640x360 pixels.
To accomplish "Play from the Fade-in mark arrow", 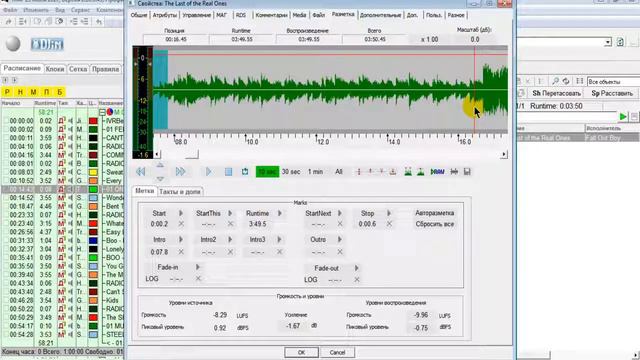I will [x=198, y=267].
